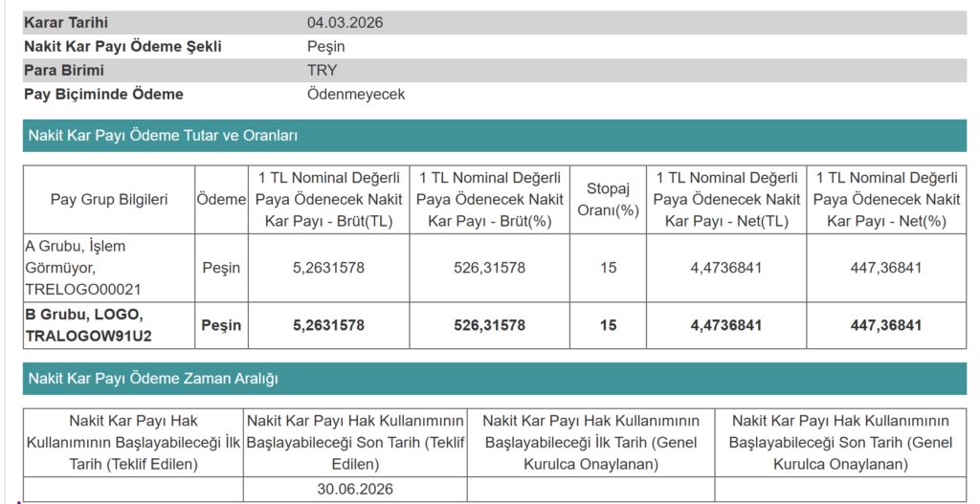Click the Pay Biçiminde Ödeme label
Image resolution: width=980 pixels, height=504 pixels.
(103, 95)
